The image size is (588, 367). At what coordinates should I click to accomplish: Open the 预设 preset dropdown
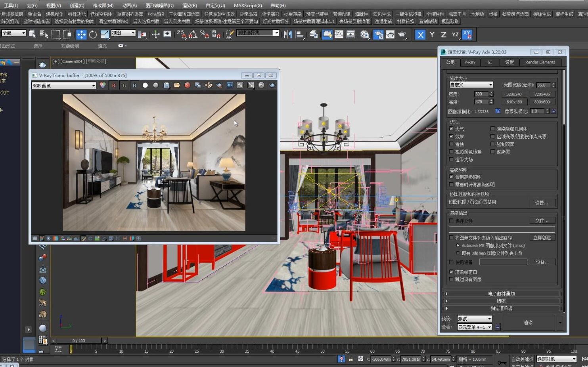tap(474, 319)
